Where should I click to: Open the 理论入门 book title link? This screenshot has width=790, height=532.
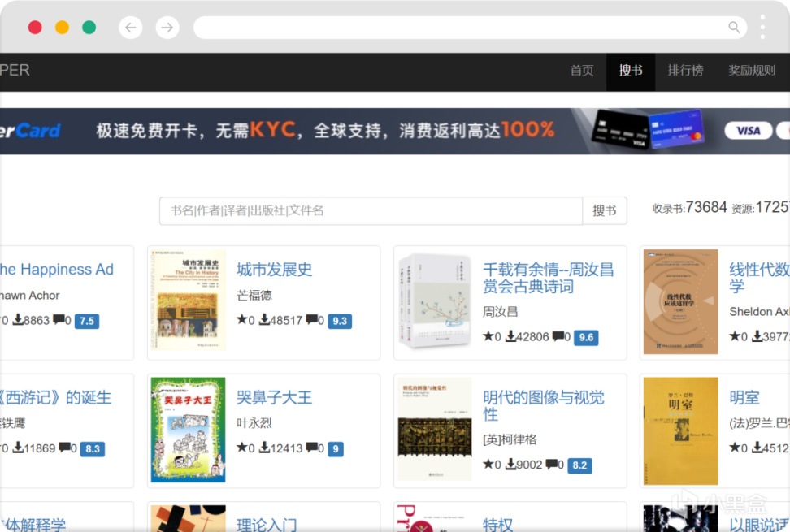click(x=267, y=525)
